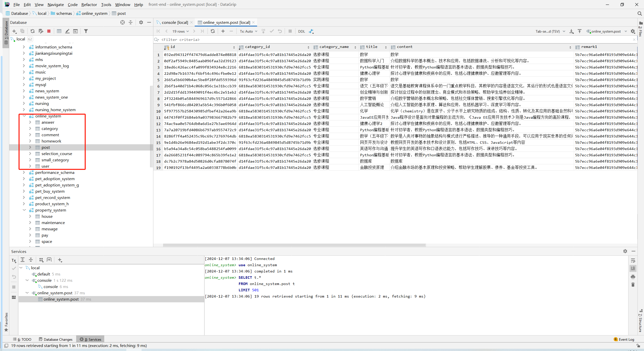Viewport: 644px width, 351px height.
Task: Click the import data upload icon
Action: pos(580,31)
